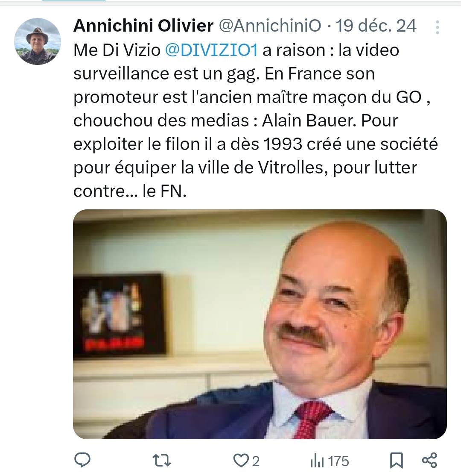Repost this tweet with the retweet arrows
Image resolution: width=461 pixels, height=476 pixels.
point(161,461)
